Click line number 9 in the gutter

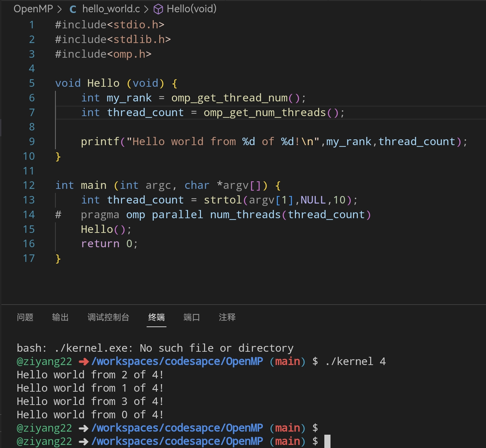point(32,142)
